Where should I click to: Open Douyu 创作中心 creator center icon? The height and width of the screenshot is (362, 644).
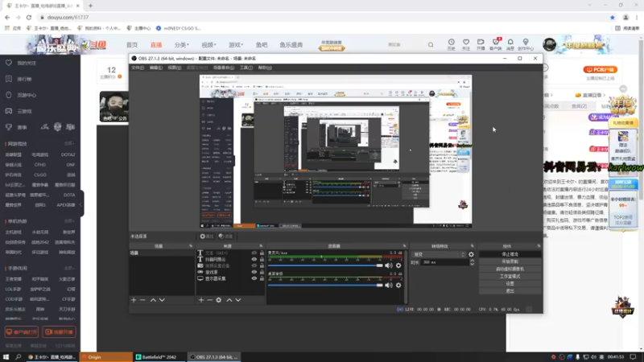(526, 44)
